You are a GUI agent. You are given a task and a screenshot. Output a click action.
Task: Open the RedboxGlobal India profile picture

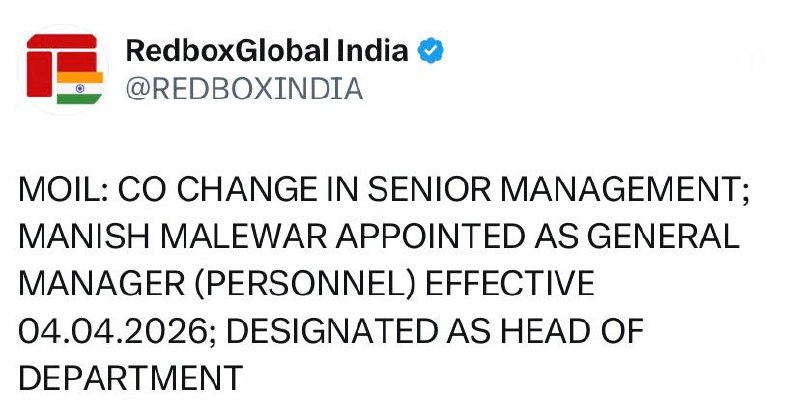[63, 68]
